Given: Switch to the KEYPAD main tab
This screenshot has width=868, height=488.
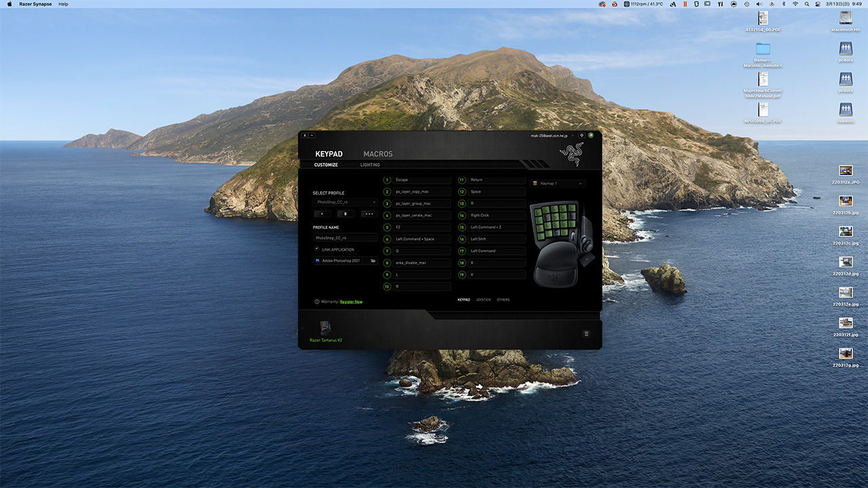Looking at the screenshot, I should [329, 154].
